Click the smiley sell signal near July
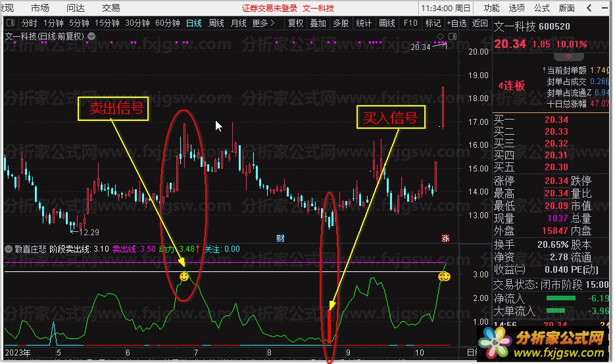 pyautogui.click(x=184, y=277)
